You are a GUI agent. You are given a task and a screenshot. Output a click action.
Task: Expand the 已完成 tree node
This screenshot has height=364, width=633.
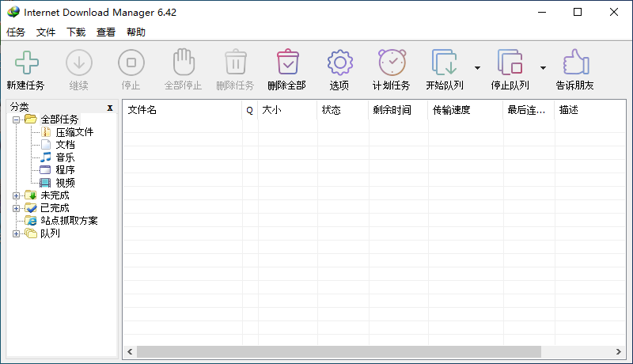pyautogui.click(x=17, y=208)
